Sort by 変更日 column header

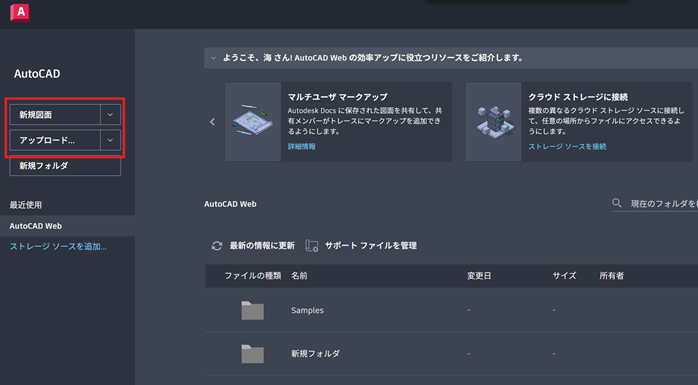coord(479,276)
